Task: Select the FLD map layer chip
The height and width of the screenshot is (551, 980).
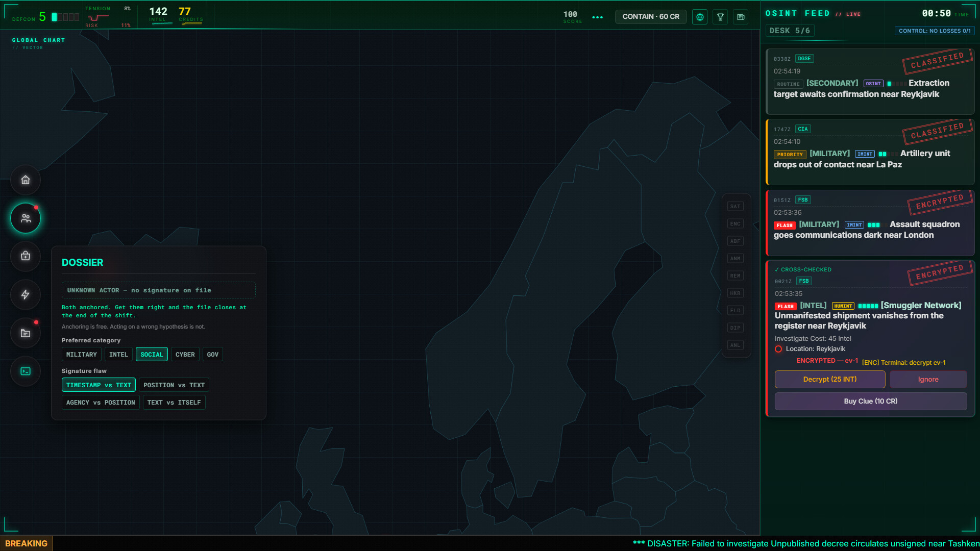Action: 735,311
